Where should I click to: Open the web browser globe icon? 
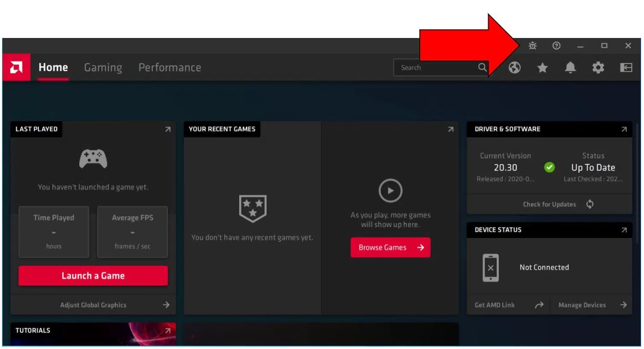click(x=515, y=67)
